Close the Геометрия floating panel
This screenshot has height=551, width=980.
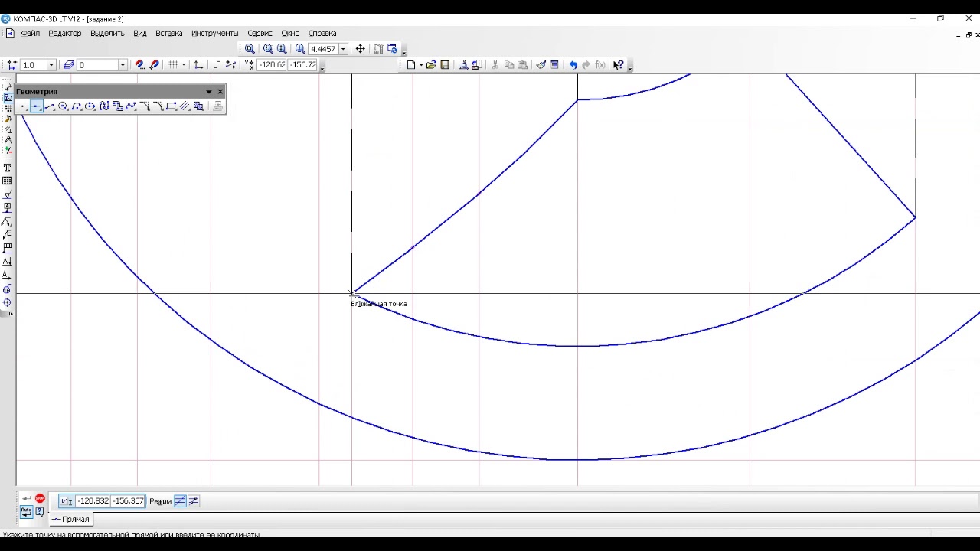tap(220, 92)
